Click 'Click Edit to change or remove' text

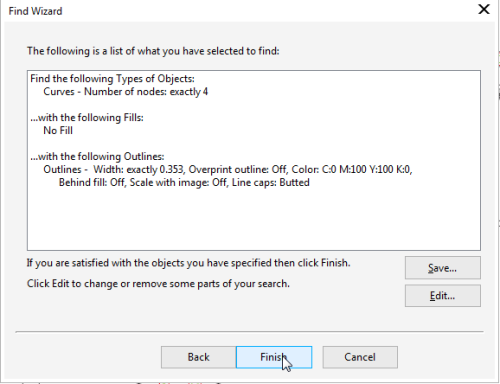(158, 284)
